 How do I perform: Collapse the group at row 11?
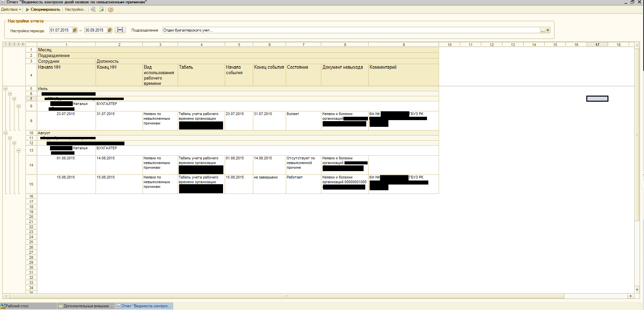click(x=10, y=138)
